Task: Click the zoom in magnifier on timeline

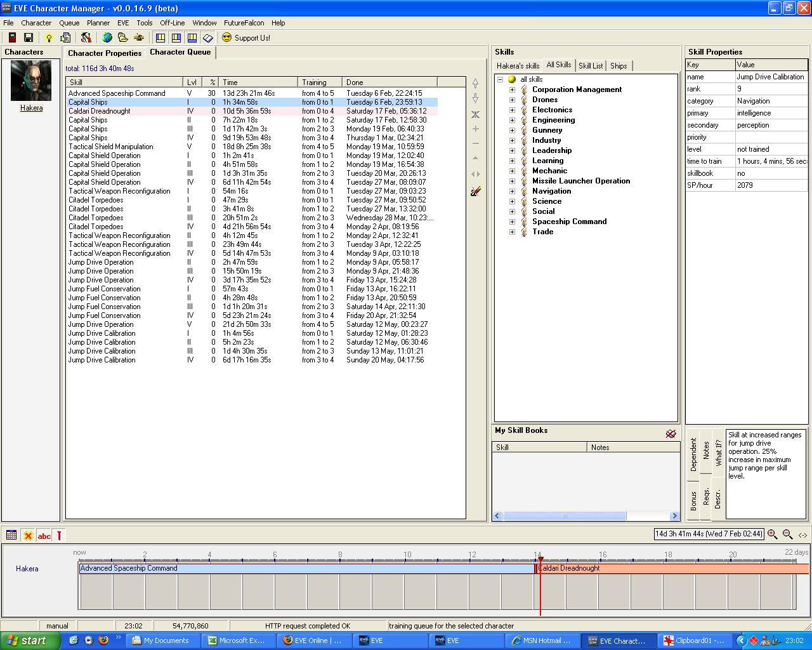Action: [772, 534]
